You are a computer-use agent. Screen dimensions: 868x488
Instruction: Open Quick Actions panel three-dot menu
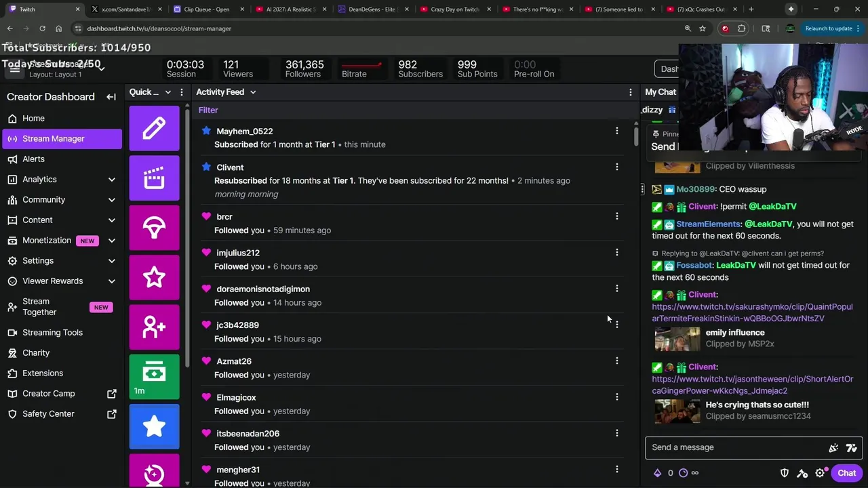point(181,92)
